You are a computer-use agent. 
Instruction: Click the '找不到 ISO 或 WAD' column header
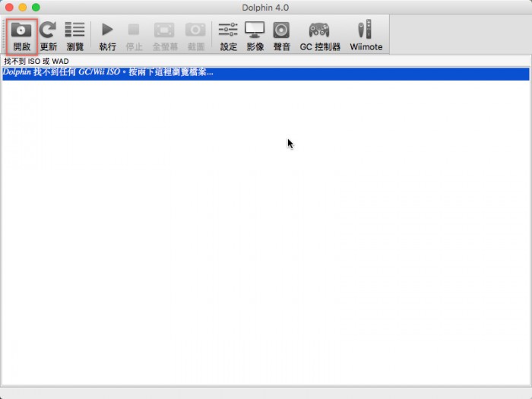266,62
